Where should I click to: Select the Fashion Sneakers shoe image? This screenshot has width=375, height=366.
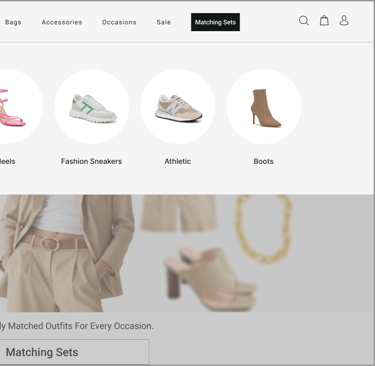[92, 107]
